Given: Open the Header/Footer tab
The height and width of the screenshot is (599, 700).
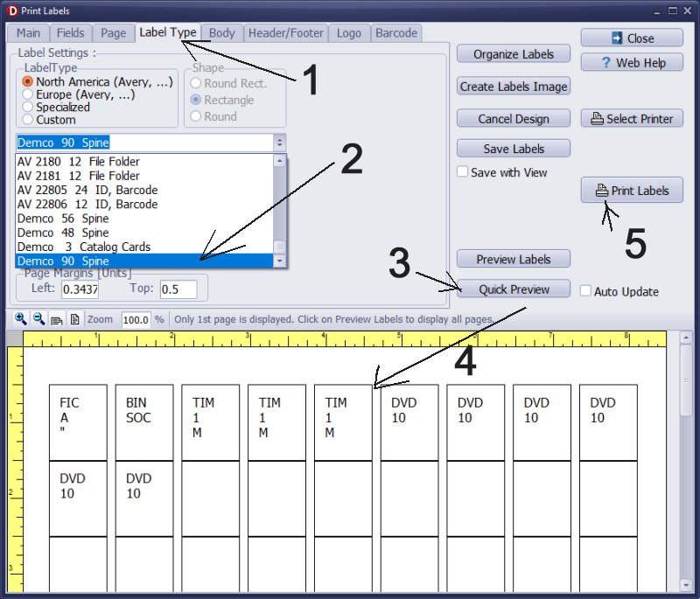Looking at the screenshot, I should tap(286, 33).
